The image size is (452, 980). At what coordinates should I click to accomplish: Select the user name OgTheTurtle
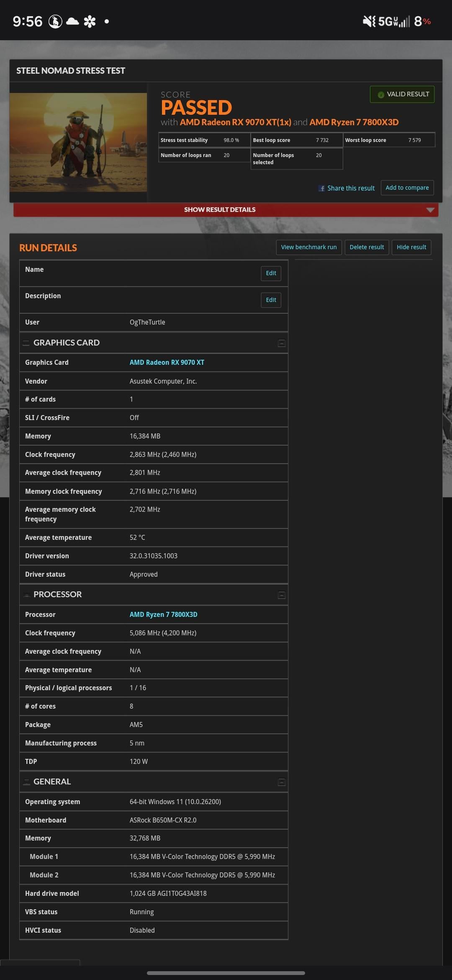[147, 322]
